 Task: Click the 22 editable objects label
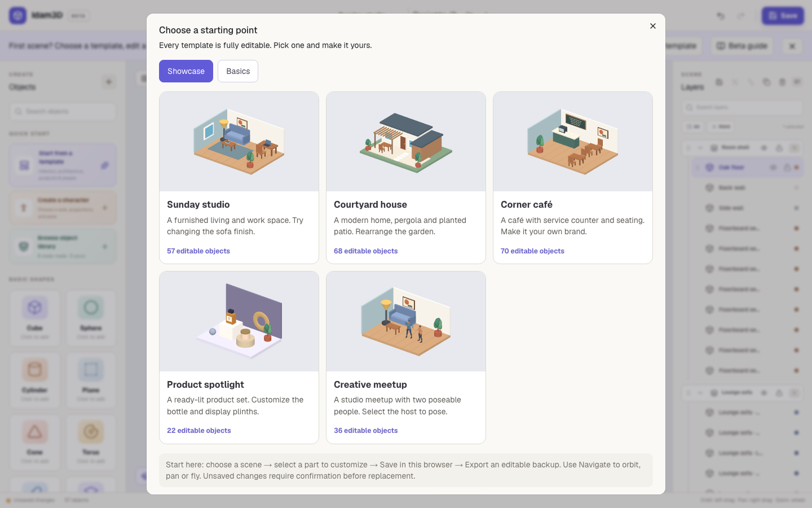(x=199, y=431)
